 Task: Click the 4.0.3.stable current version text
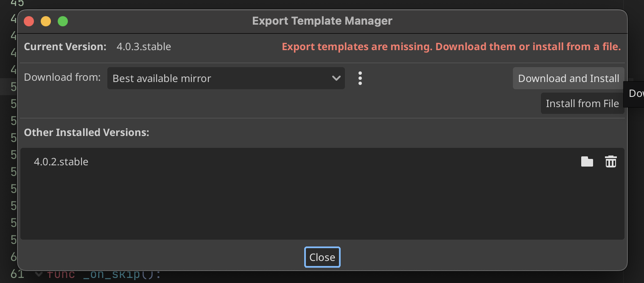pos(144,47)
